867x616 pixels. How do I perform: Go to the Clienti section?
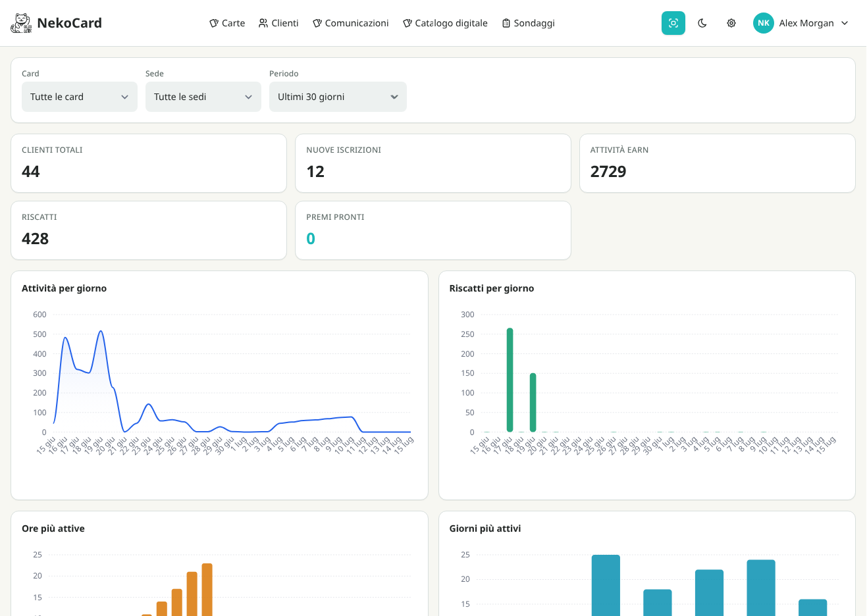278,23
